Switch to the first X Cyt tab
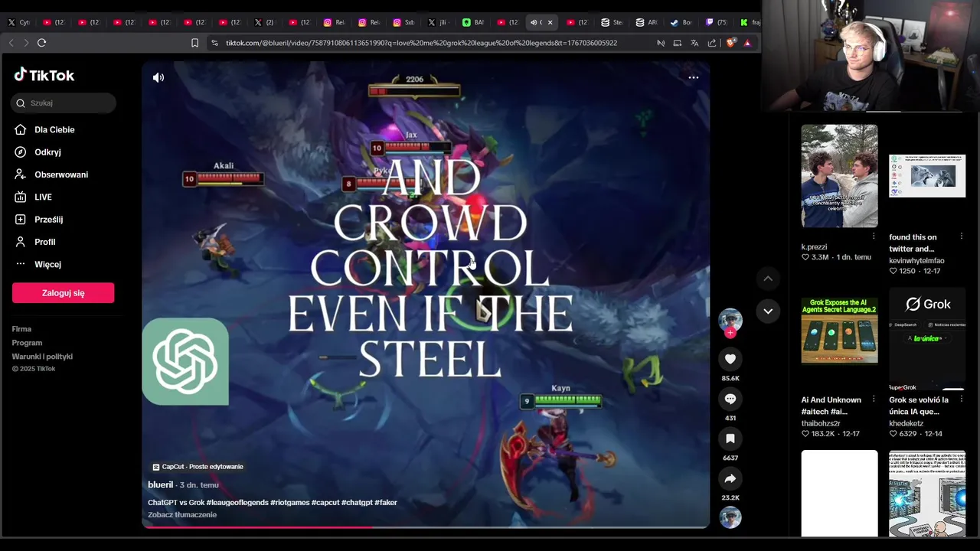Image resolution: width=980 pixels, height=551 pixels. coord(18,22)
